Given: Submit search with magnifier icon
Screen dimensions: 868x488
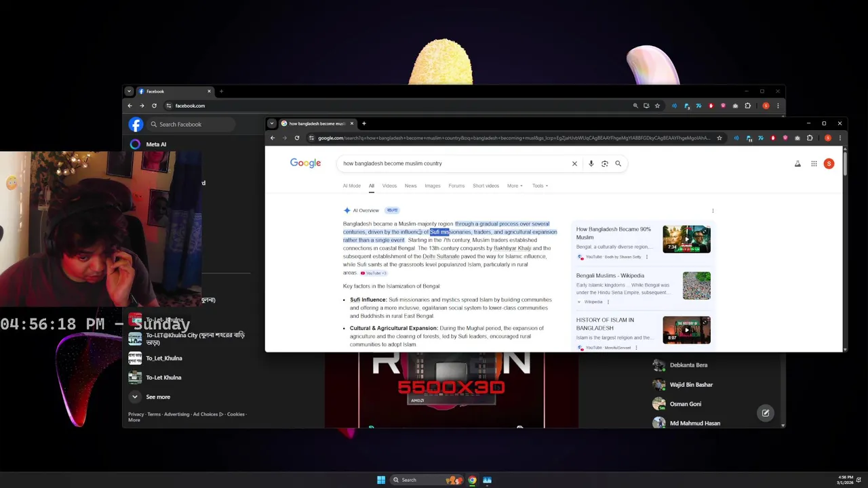Looking at the screenshot, I should pos(618,163).
